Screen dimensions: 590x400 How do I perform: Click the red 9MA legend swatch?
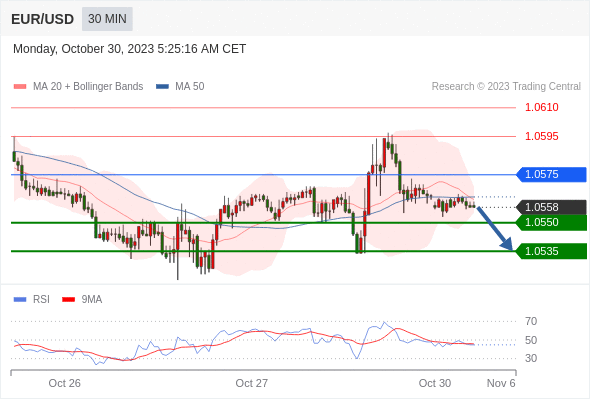pos(68,300)
